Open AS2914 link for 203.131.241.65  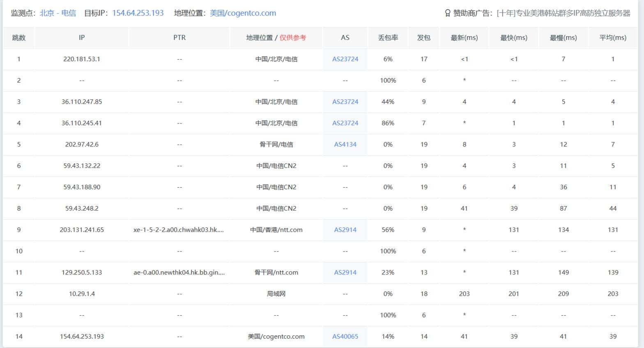point(345,230)
